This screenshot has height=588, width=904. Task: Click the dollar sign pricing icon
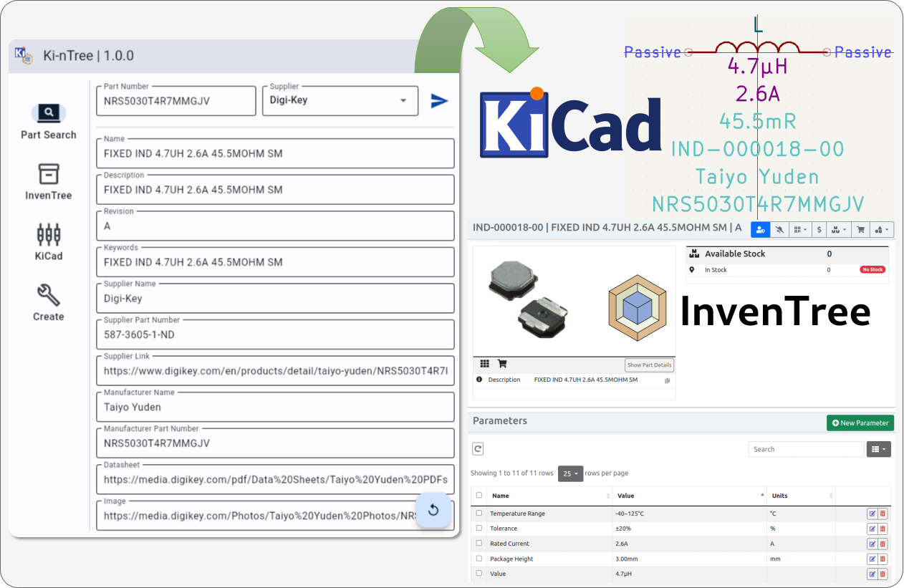point(819,230)
